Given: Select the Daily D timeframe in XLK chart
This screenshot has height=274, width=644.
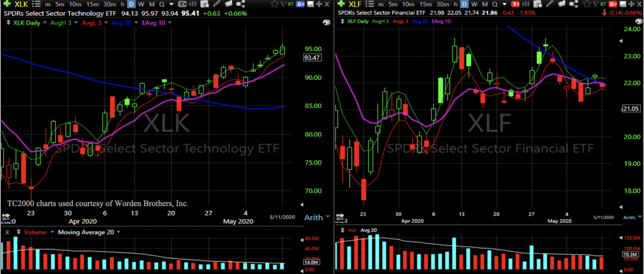Looking at the screenshot, I should [x=131, y=4].
